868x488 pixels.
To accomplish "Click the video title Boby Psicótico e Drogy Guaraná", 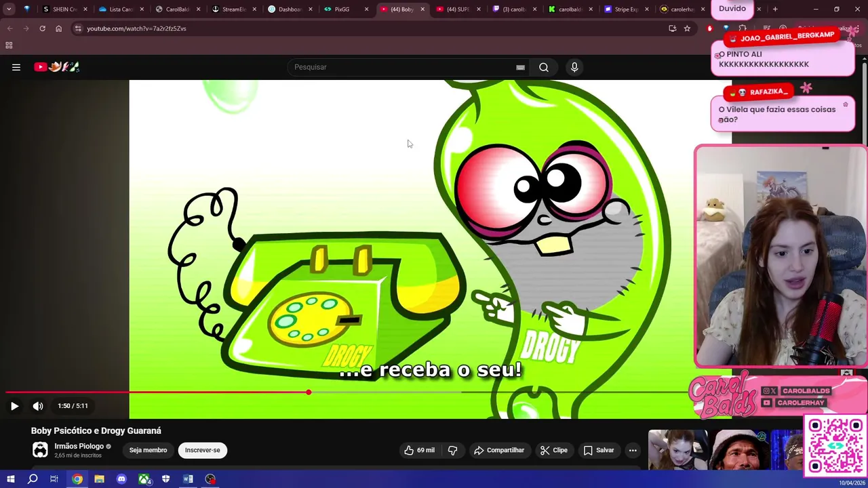I will pyautogui.click(x=96, y=430).
